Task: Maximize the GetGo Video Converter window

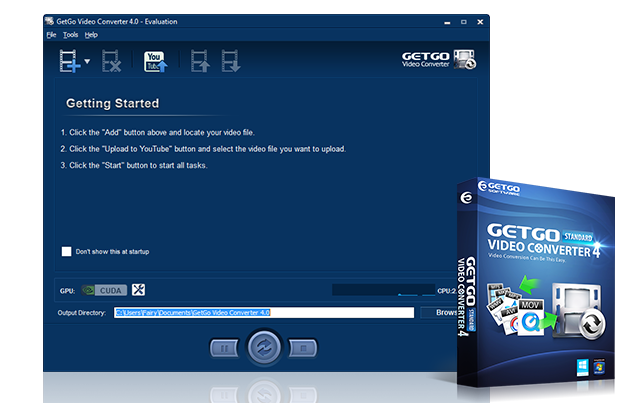Action: (464, 22)
